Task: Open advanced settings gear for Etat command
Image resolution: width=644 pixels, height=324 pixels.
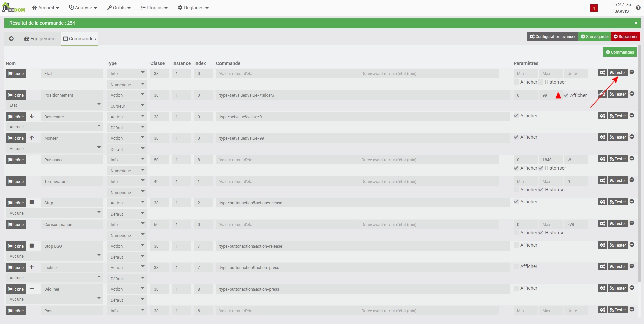Action: (602, 72)
